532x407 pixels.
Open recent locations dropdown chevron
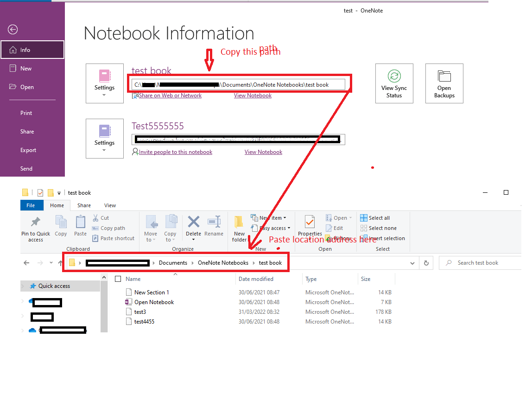[x=51, y=263]
